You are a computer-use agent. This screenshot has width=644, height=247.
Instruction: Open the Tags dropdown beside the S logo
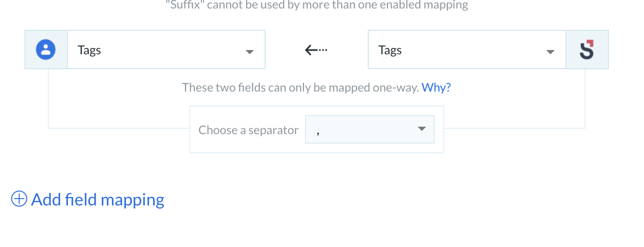point(467,50)
